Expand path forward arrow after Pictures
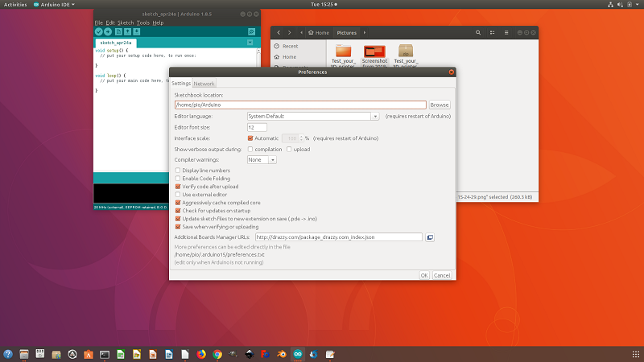 pos(365,33)
